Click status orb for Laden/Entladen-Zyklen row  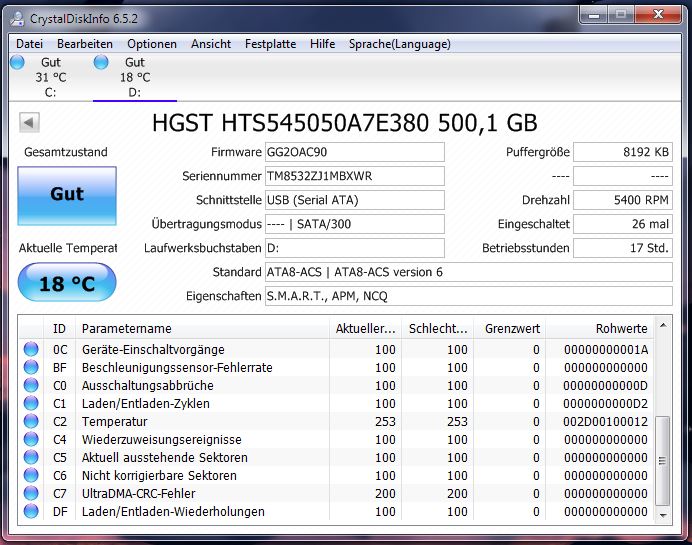(x=31, y=403)
